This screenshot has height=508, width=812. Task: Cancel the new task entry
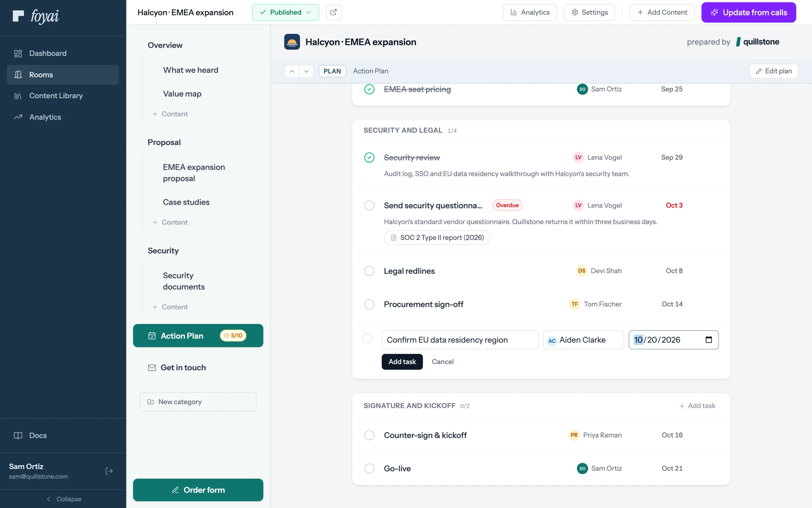pyautogui.click(x=443, y=362)
